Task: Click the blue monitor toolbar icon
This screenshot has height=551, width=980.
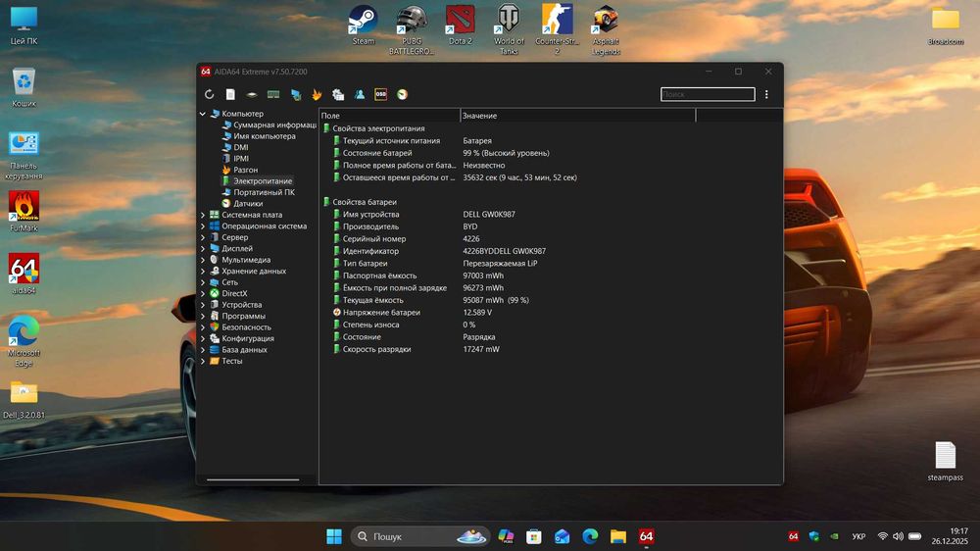Action: click(x=296, y=94)
